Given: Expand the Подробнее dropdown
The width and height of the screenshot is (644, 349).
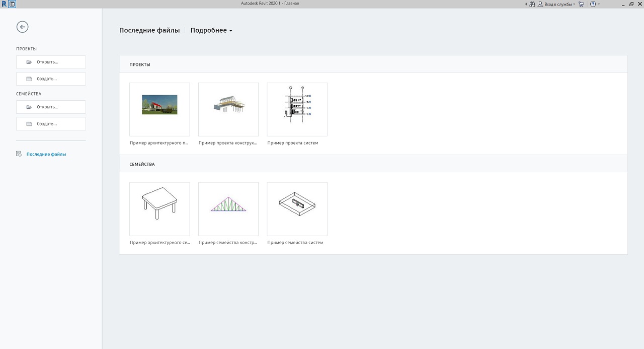Looking at the screenshot, I should click(211, 31).
